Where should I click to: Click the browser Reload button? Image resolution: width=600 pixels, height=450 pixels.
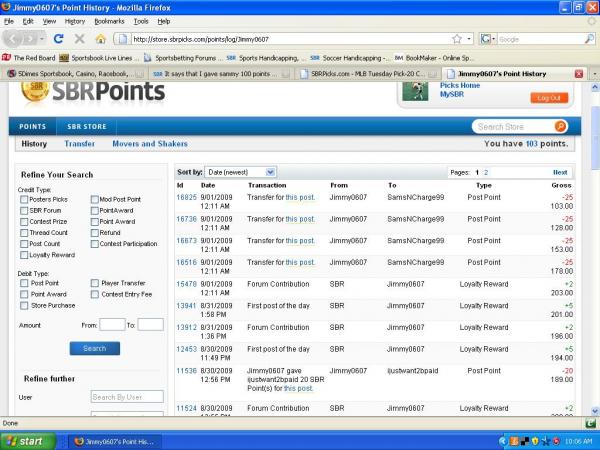59,39
